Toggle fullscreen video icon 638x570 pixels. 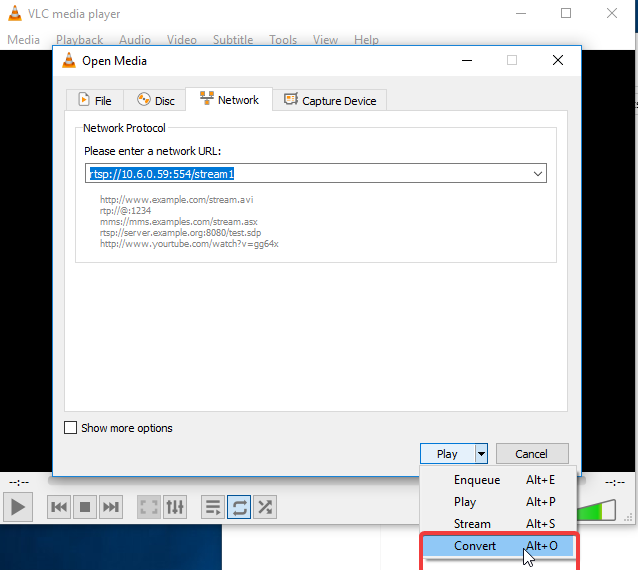(149, 507)
